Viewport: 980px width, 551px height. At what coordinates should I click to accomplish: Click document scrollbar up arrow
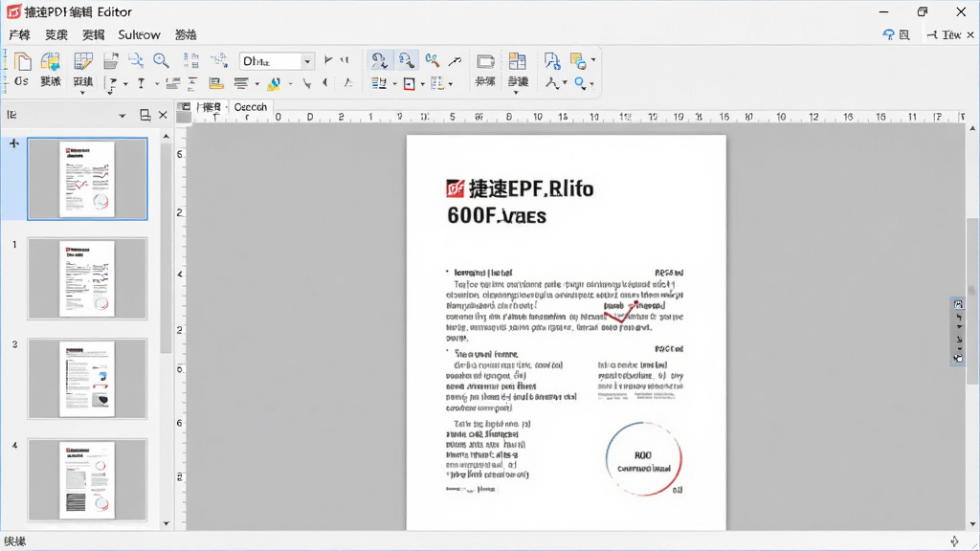972,128
